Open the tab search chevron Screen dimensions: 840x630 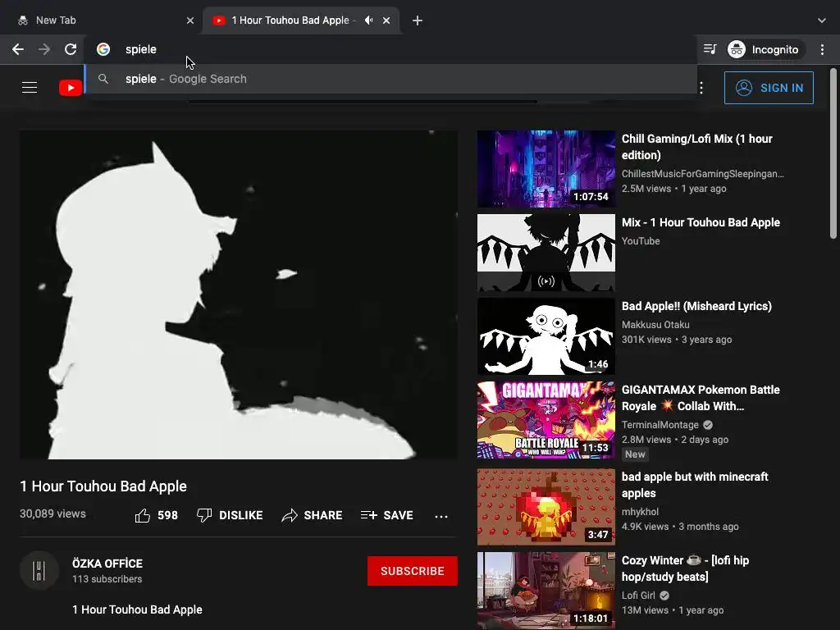822,21
